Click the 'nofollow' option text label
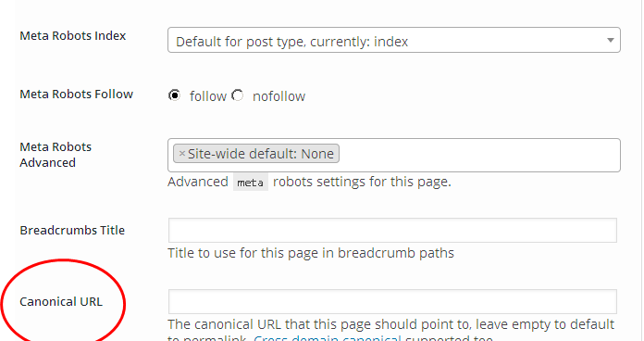Image resolution: width=644 pixels, height=341 pixels. click(279, 96)
